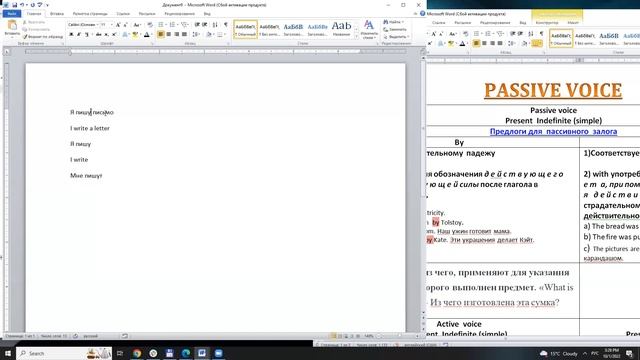Apply Название style in left window
The image size is (640, 360).
click(341, 29)
